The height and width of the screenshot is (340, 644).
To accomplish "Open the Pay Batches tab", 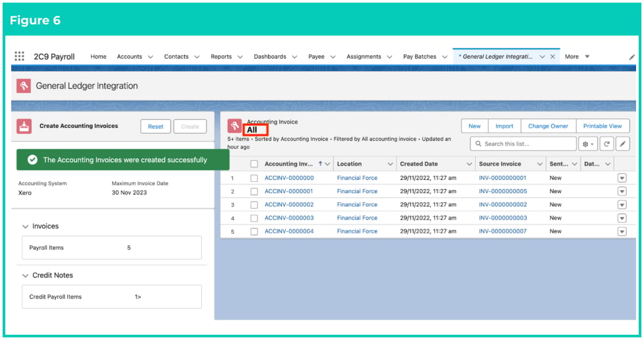I will pyautogui.click(x=420, y=57).
